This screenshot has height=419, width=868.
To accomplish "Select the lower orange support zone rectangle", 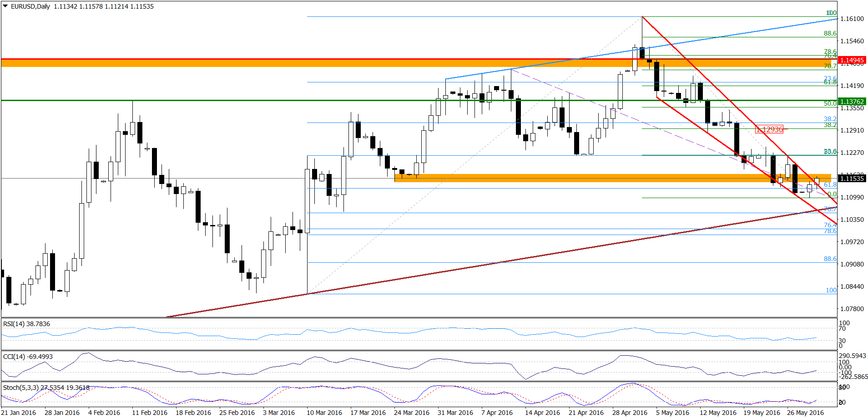I will [x=613, y=178].
